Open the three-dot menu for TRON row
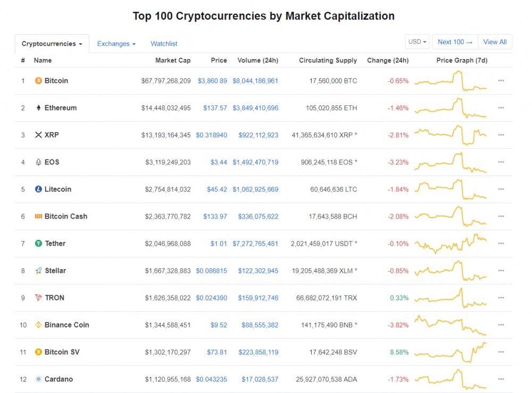 pos(501,298)
